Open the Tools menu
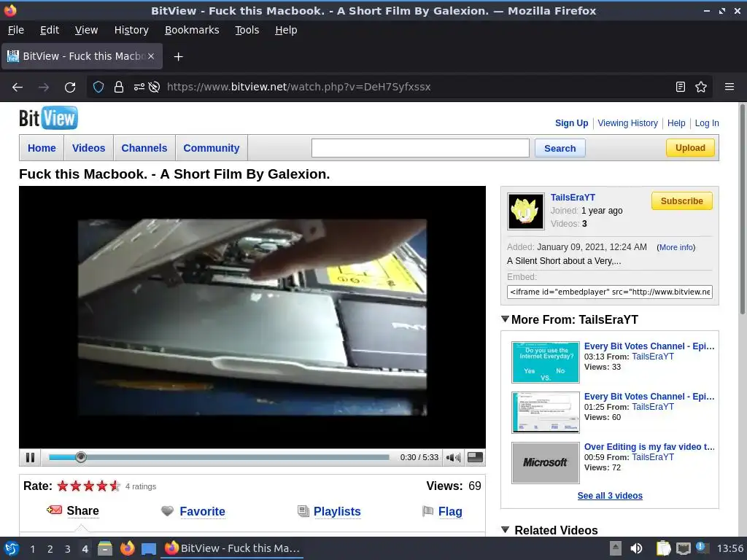 [x=247, y=30]
